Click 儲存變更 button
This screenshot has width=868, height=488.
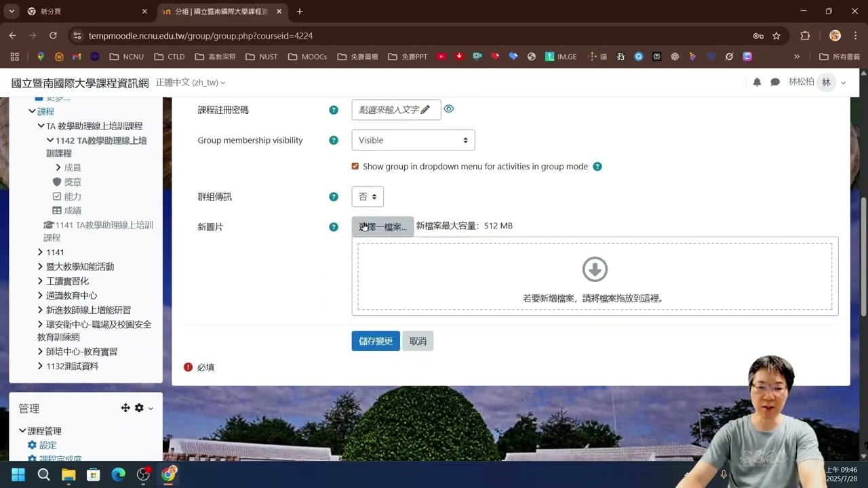376,341
